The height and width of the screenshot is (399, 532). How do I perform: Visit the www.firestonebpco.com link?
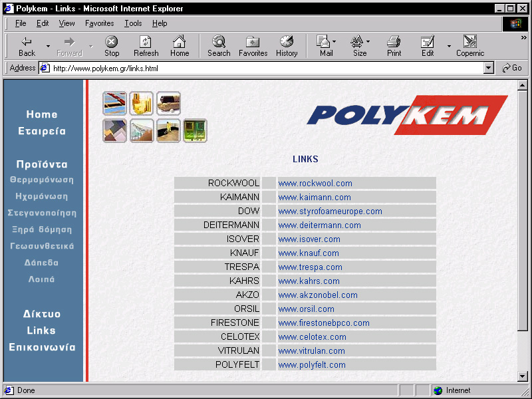click(324, 323)
